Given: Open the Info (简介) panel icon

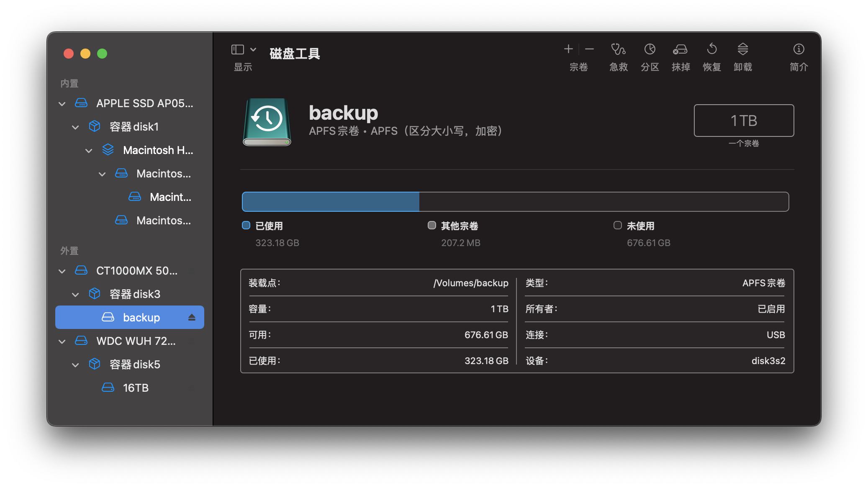Looking at the screenshot, I should (x=799, y=49).
